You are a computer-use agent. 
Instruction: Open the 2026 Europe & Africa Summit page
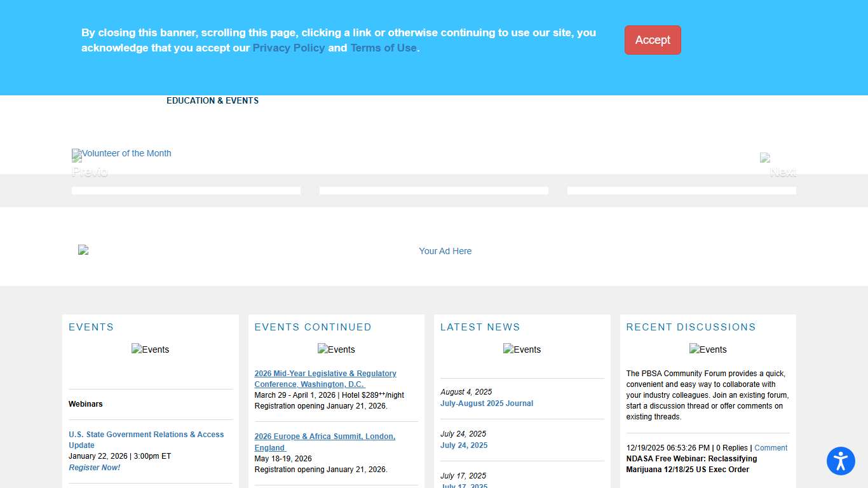(x=325, y=442)
